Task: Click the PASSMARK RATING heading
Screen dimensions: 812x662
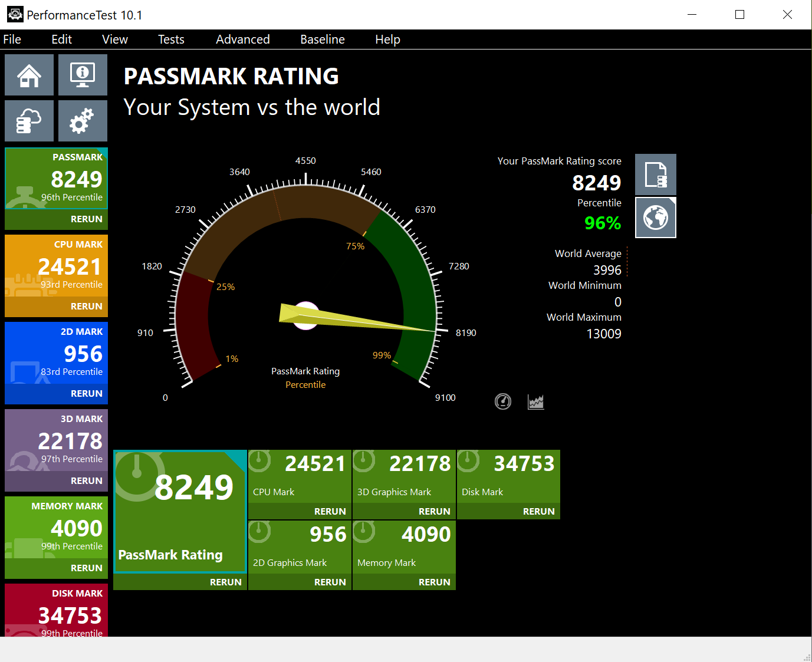Action: (x=231, y=77)
